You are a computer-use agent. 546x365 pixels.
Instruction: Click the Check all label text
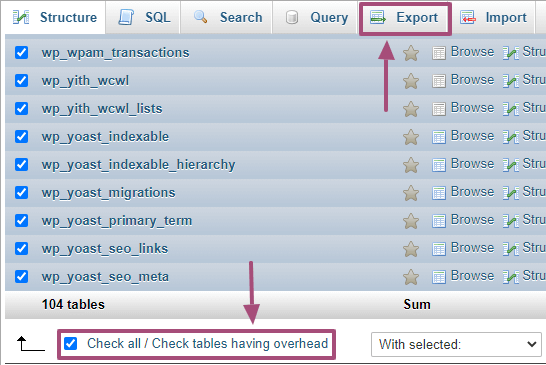coord(114,343)
